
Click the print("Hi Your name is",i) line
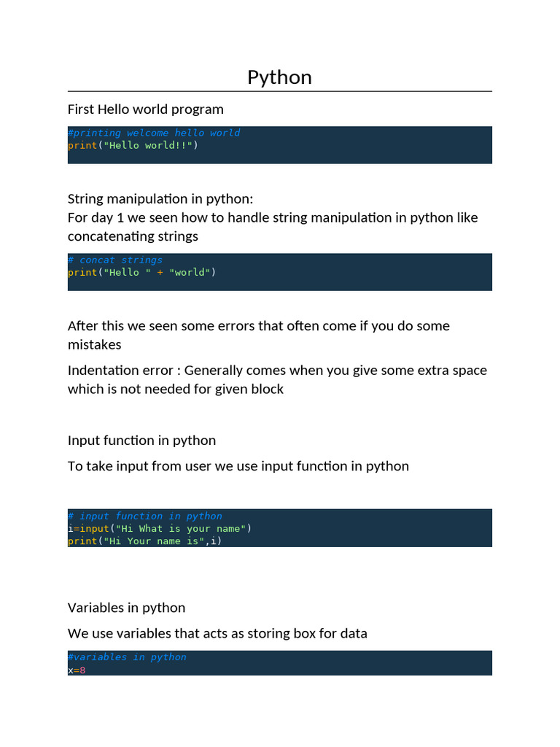coord(144,541)
